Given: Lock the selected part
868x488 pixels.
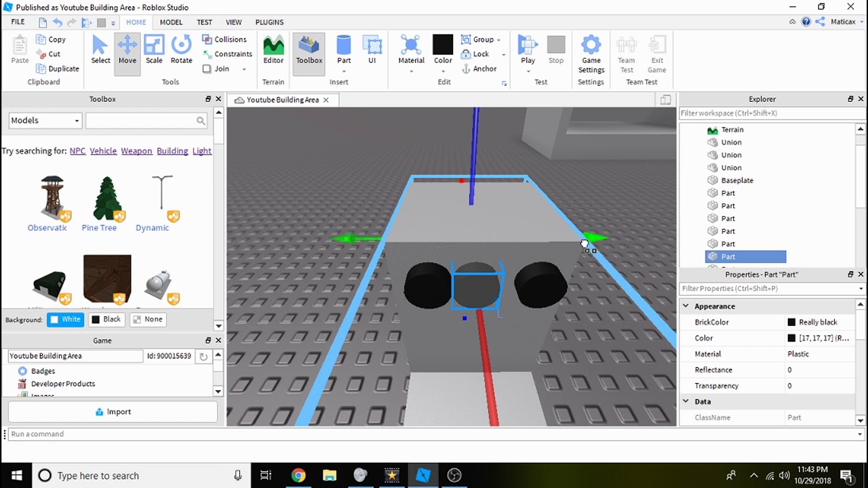Looking at the screenshot, I should coord(475,54).
